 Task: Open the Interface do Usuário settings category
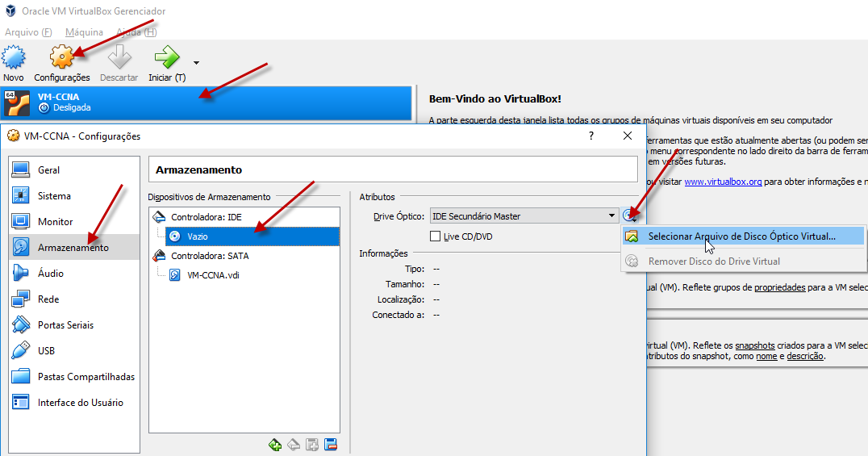[x=74, y=402]
